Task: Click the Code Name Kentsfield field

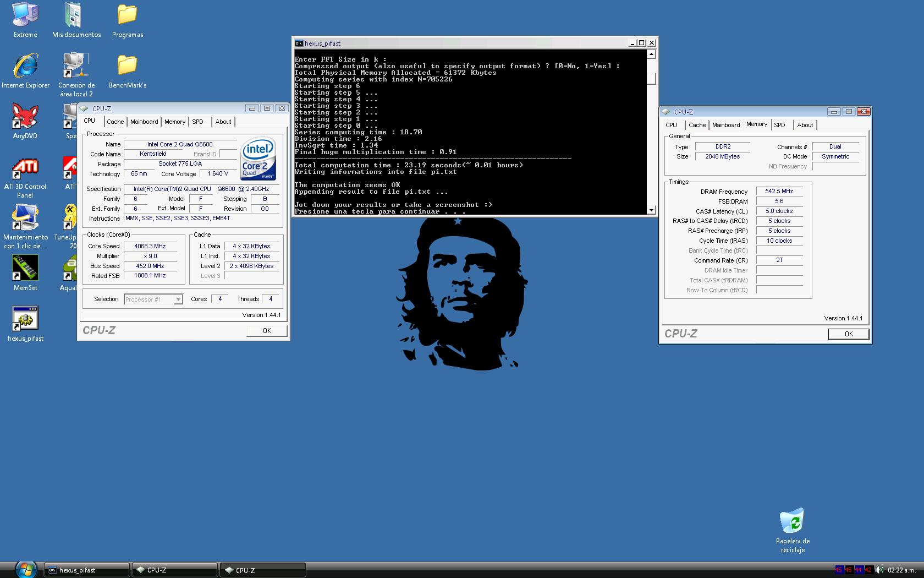Action: tap(153, 154)
